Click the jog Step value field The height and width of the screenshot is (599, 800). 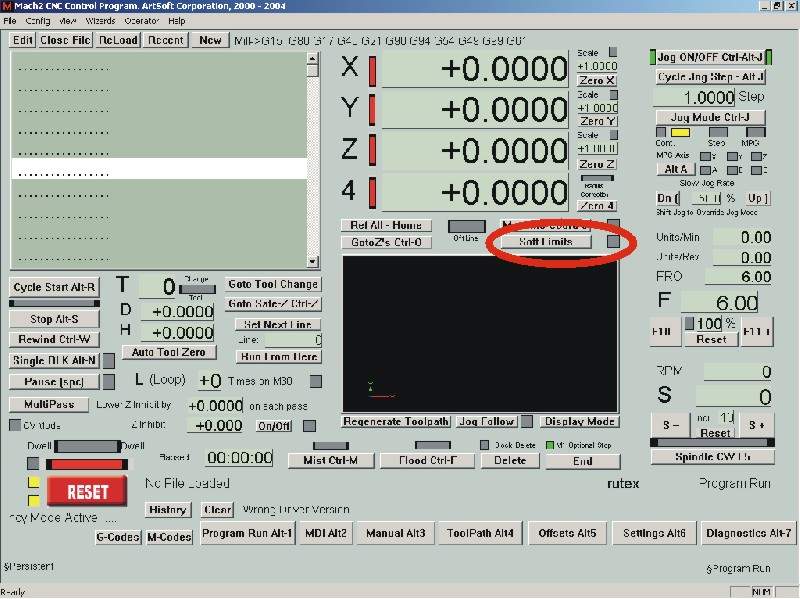pyautogui.click(x=695, y=97)
